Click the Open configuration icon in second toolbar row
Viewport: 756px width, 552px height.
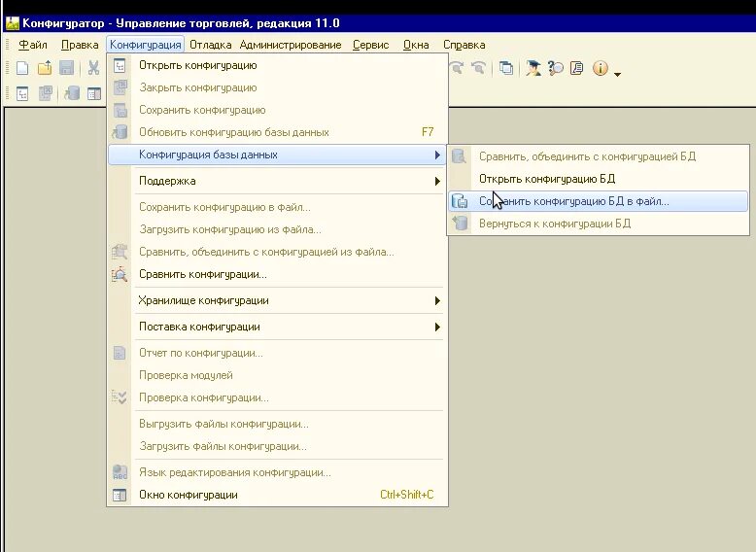[22, 93]
